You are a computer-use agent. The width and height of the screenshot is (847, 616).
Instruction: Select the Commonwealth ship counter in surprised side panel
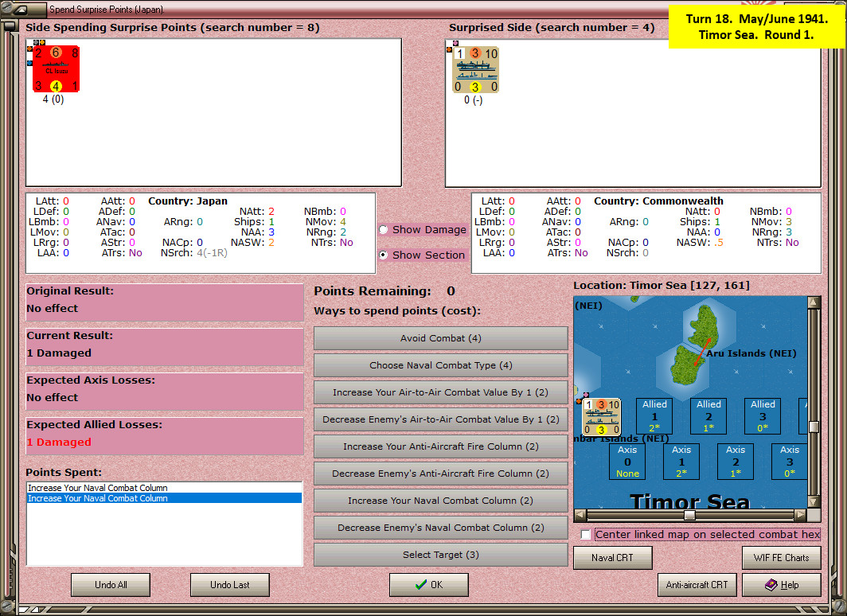[x=475, y=70]
